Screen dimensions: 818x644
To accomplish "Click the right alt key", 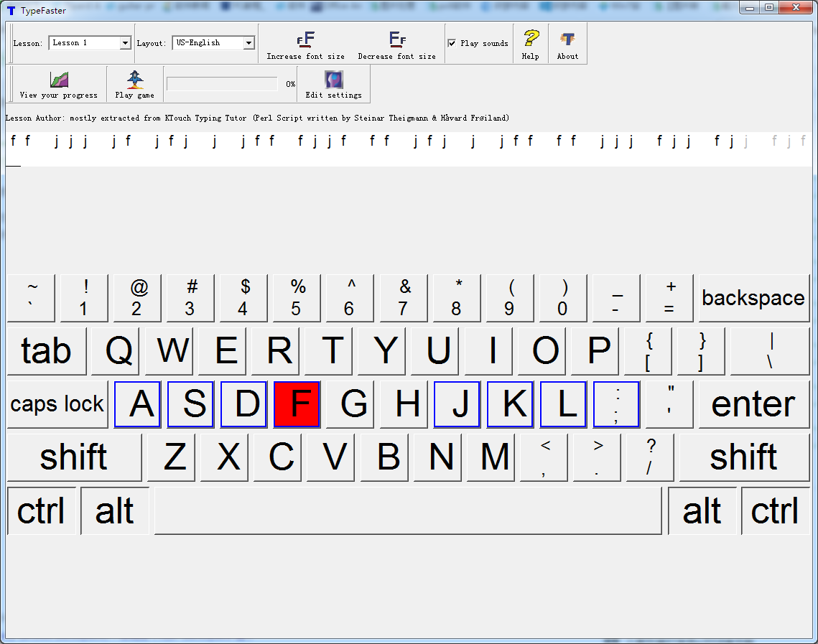I will tap(702, 510).
